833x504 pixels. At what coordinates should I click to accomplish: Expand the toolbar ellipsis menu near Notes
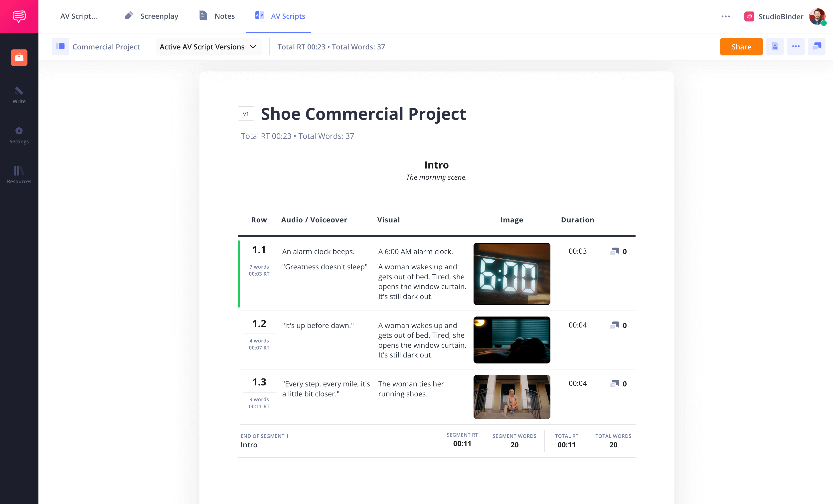pyautogui.click(x=725, y=16)
